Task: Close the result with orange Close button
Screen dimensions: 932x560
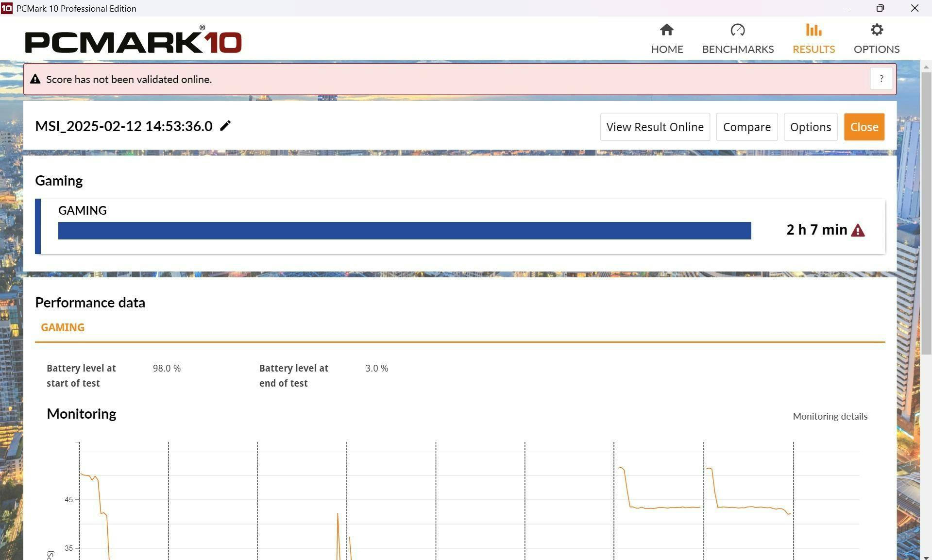Action: pos(864,127)
